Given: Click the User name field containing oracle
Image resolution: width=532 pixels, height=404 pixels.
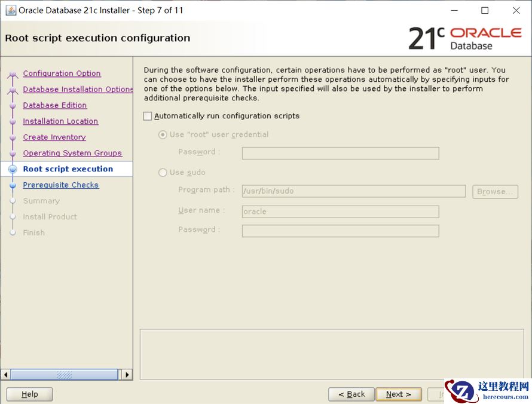Looking at the screenshot, I should 340,212.
